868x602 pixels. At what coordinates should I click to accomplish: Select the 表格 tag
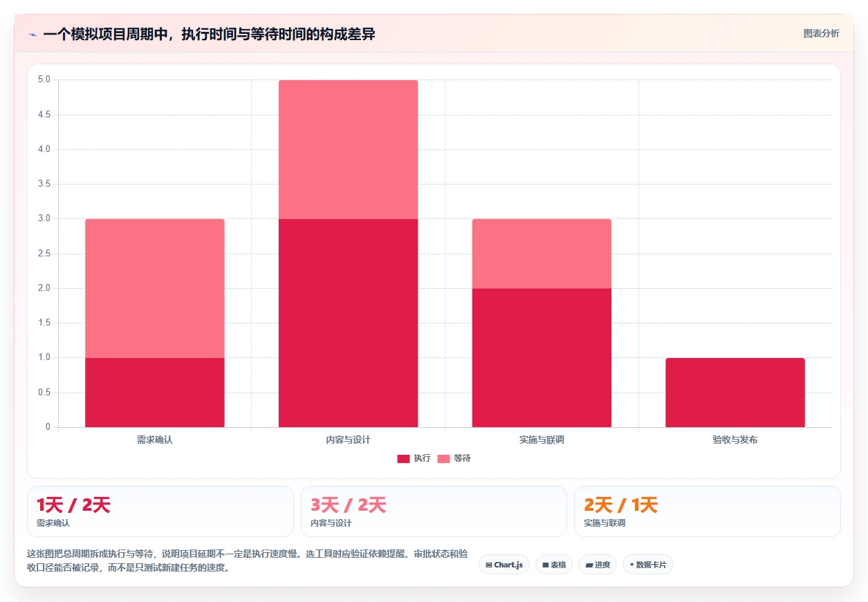pyautogui.click(x=554, y=565)
